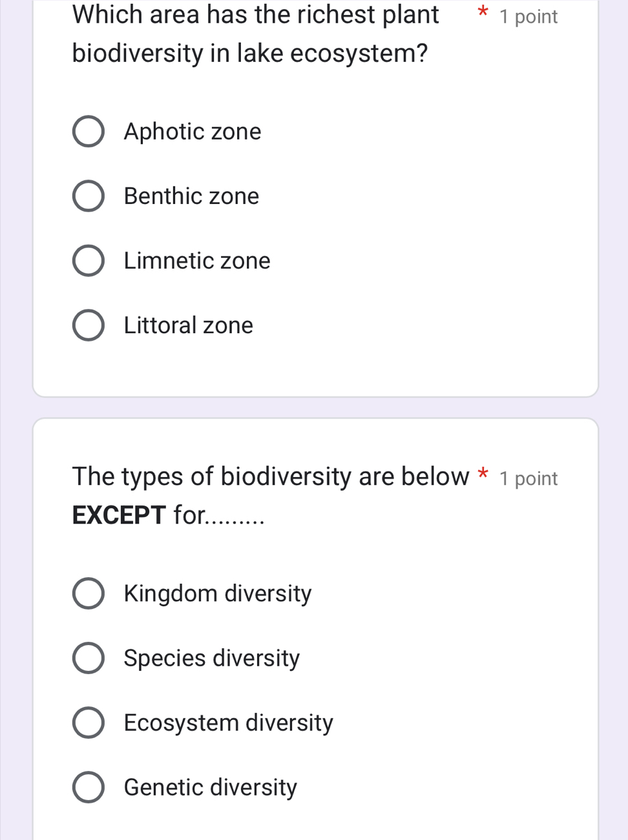Select the Kingdom diversity radio button
Viewport: 628px width, 840px height.
click(89, 593)
